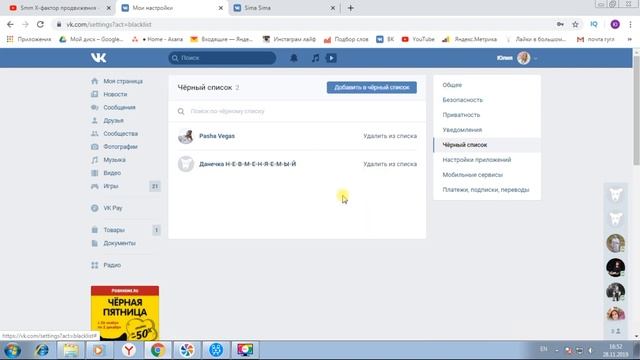Select Уведомления settings tab
Screen dimensions: 640x360
click(x=462, y=130)
